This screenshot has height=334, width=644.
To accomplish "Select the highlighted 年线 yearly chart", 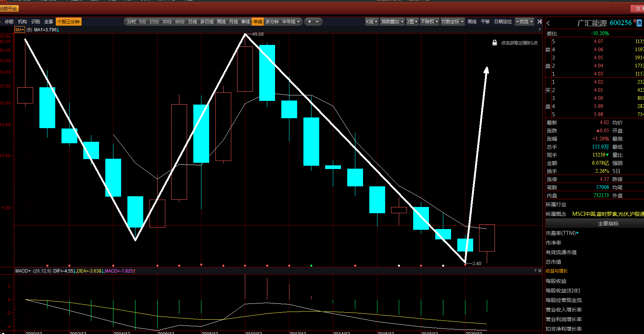I will 258,22.
